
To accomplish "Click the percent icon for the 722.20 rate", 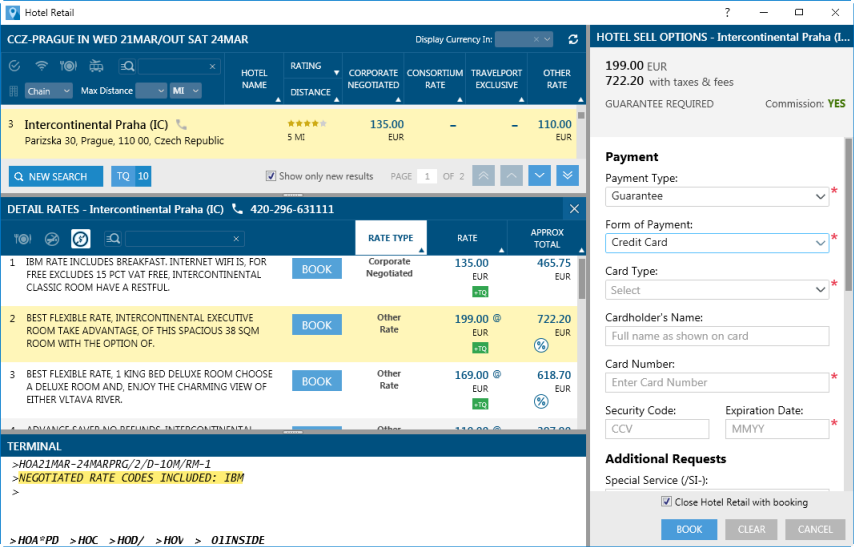I will [x=541, y=346].
